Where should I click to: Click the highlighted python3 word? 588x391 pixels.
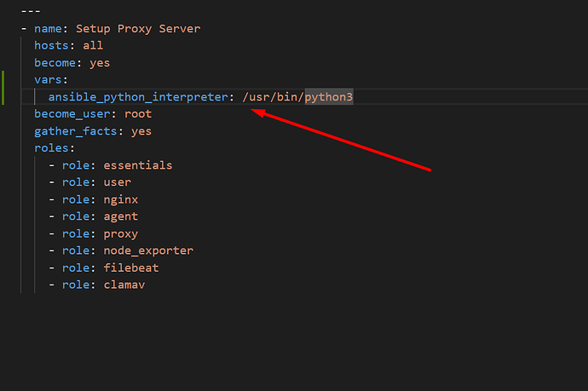(329, 97)
